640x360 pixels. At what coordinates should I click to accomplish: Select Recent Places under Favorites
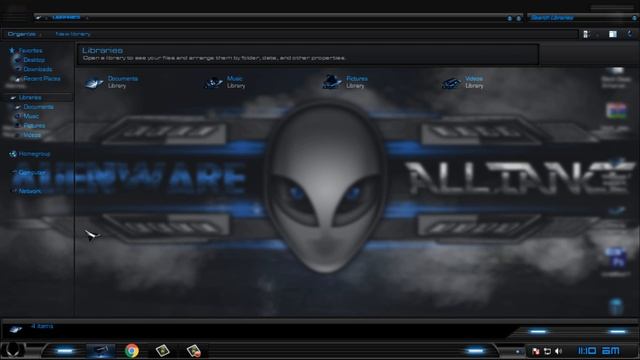tap(42, 78)
